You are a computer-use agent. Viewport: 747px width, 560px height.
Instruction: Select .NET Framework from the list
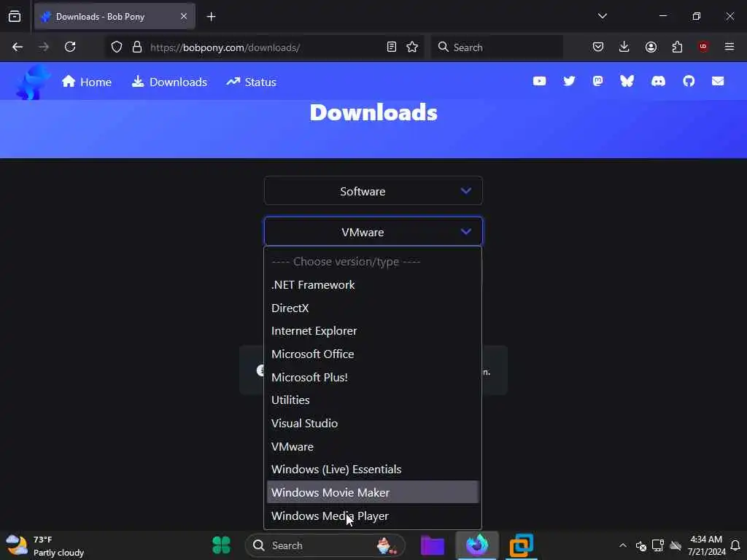point(373,285)
